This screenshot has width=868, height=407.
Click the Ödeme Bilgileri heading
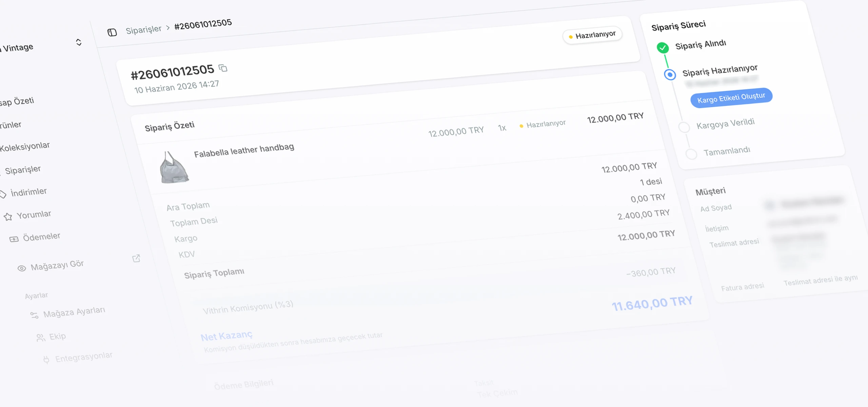coord(243,385)
